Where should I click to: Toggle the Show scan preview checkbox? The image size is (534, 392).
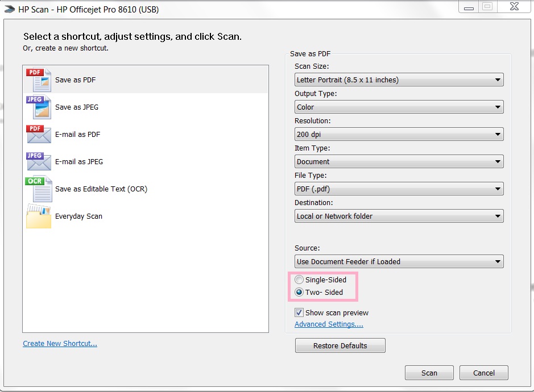point(299,313)
